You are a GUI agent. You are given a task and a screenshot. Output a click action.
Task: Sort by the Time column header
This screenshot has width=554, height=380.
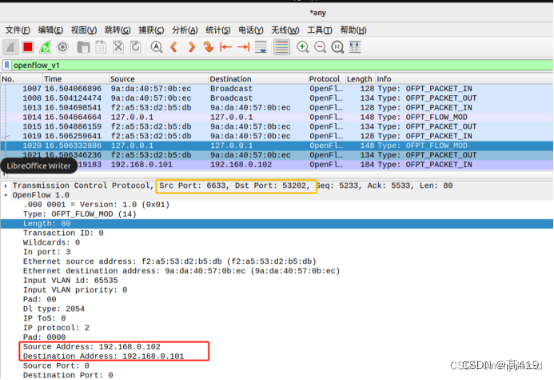point(75,79)
